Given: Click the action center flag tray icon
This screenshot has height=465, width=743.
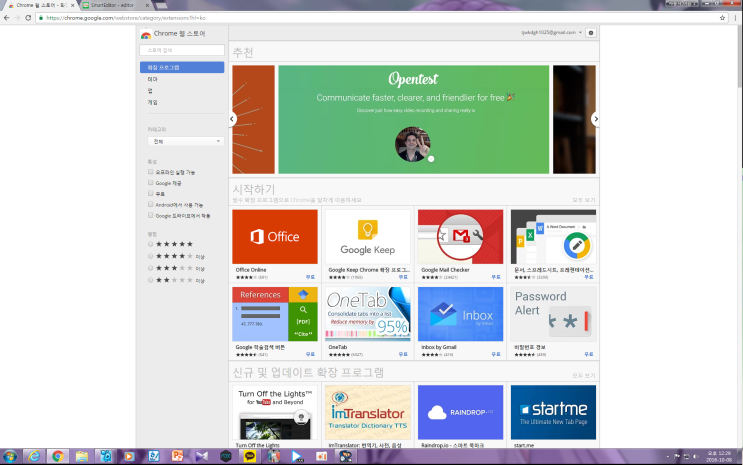Looking at the screenshot, I should [x=677, y=456].
